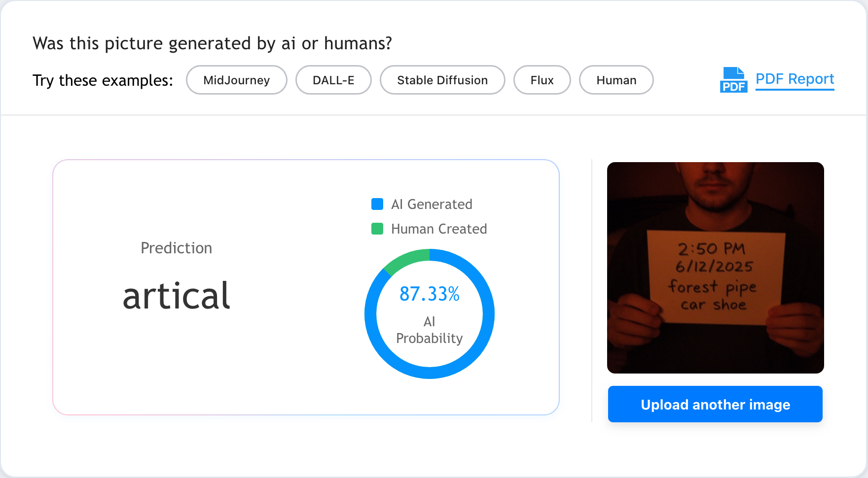This screenshot has width=868, height=478.
Task: Click the 'artical' prediction result text
Action: click(x=176, y=296)
